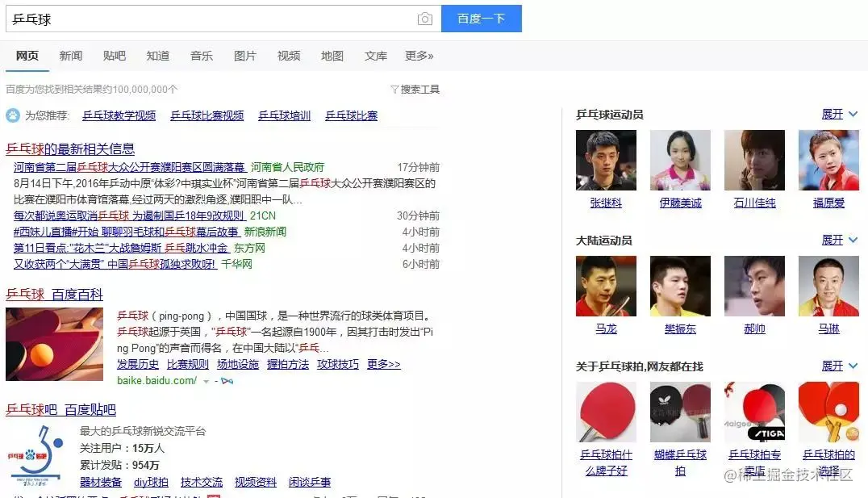The height and width of the screenshot is (498, 868).
Task: Open the 马琳 name link
Action: point(828,329)
